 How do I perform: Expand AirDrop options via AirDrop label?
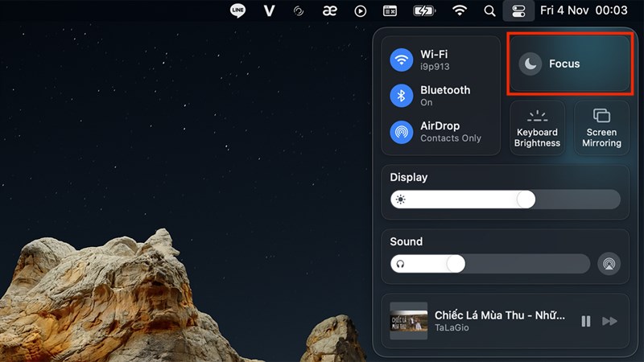coord(440,125)
